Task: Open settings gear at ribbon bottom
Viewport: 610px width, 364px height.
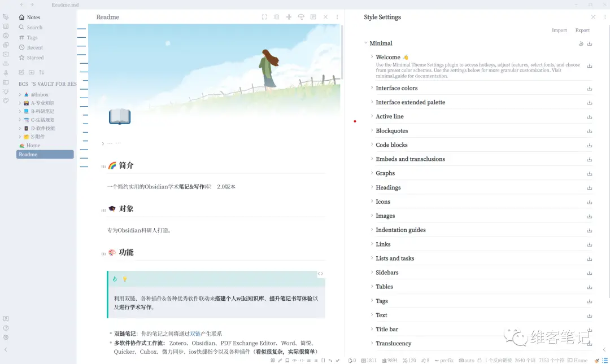Action: [6, 337]
